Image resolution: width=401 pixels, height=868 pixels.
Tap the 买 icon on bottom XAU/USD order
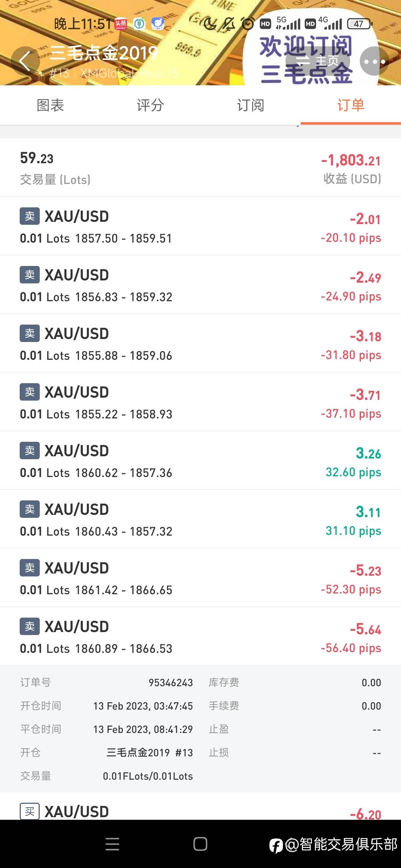pyautogui.click(x=30, y=812)
